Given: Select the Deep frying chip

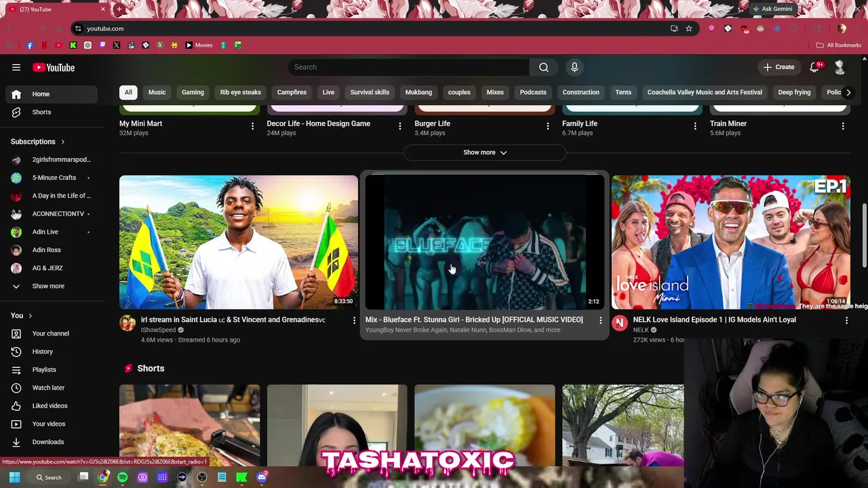Looking at the screenshot, I should (x=794, y=92).
